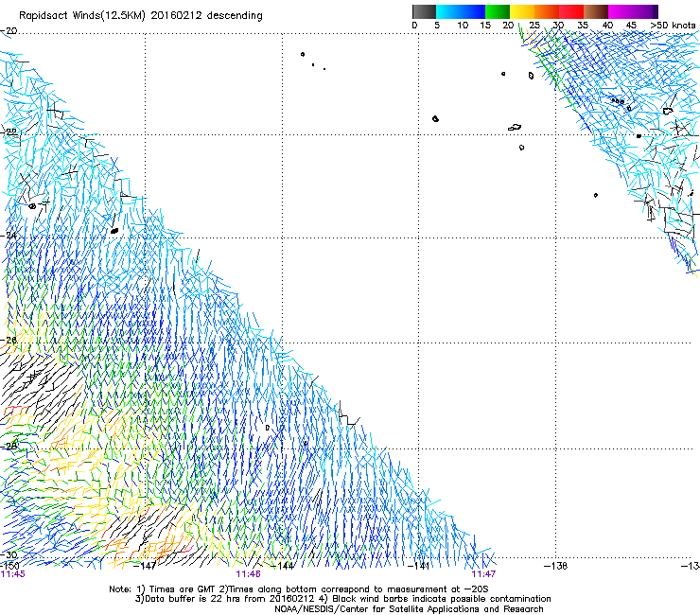This screenshot has width=700, height=615.
Task: Select the -138 longitude axis label
Action: tap(556, 566)
